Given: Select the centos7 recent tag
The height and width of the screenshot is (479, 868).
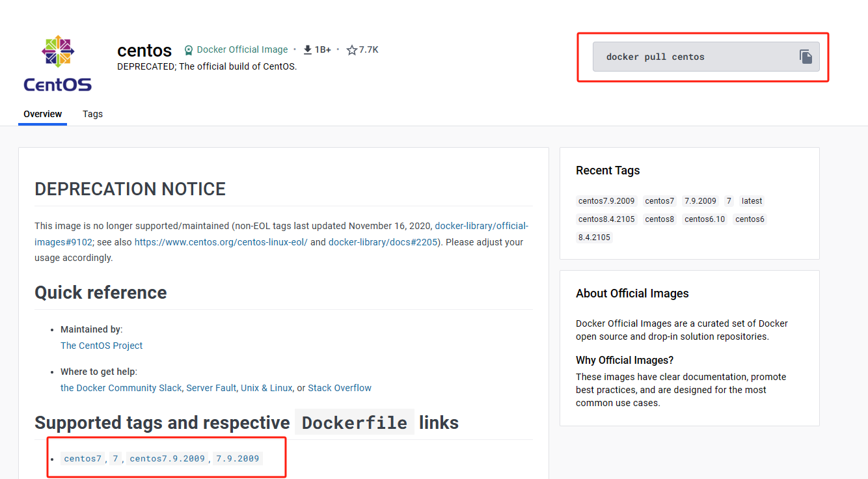Looking at the screenshot, I should pyautogui.click(x=660, y=201).
